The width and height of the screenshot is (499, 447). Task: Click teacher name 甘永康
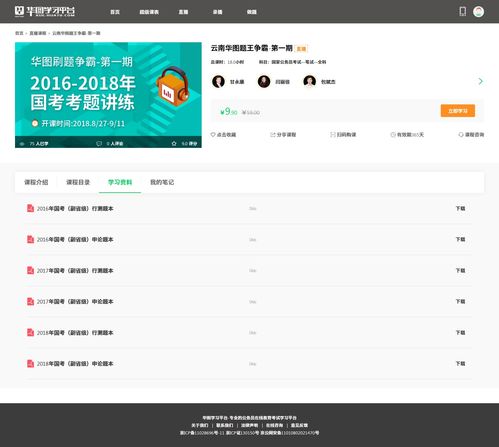(237, 82)
